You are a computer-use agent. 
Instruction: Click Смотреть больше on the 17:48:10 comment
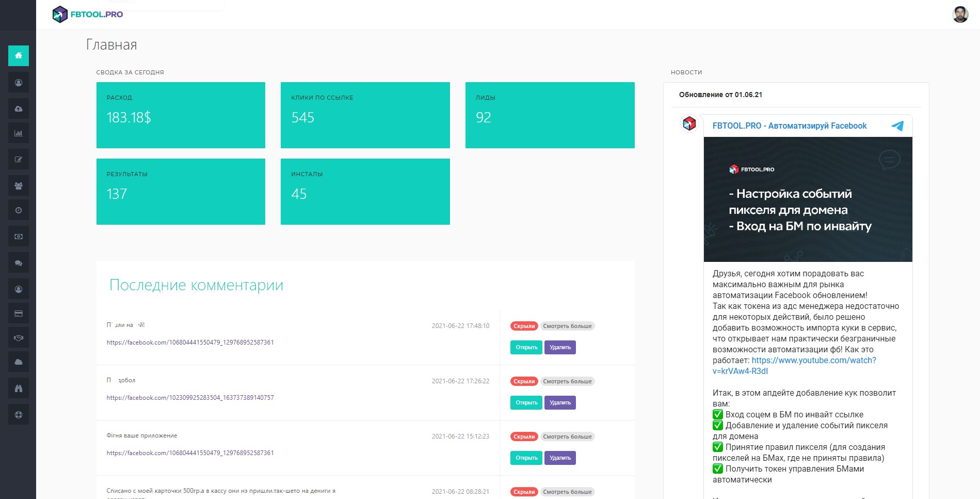coord(568,326)
